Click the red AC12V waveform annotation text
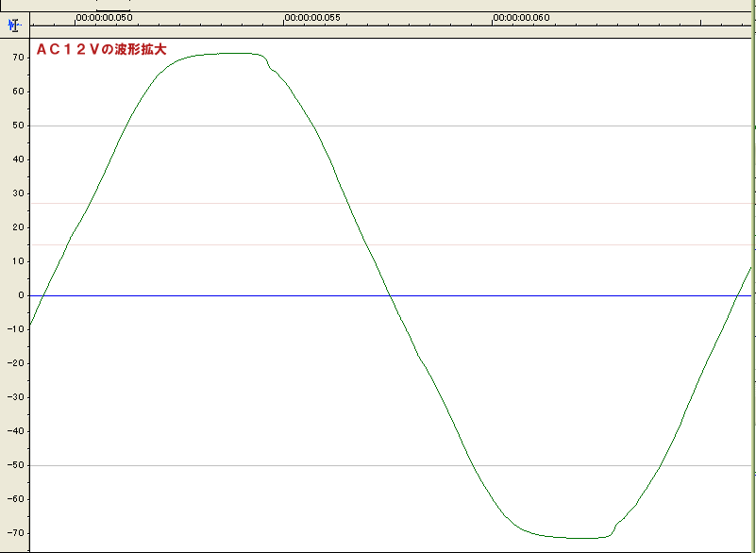This screenshot has height=553, width=756. click(x=101, y=49)
